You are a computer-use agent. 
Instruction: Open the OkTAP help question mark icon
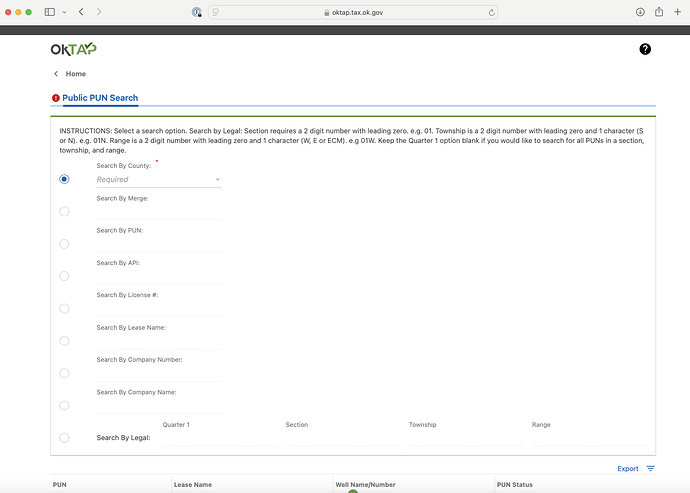pyautogui.click(x=645, y=49)
